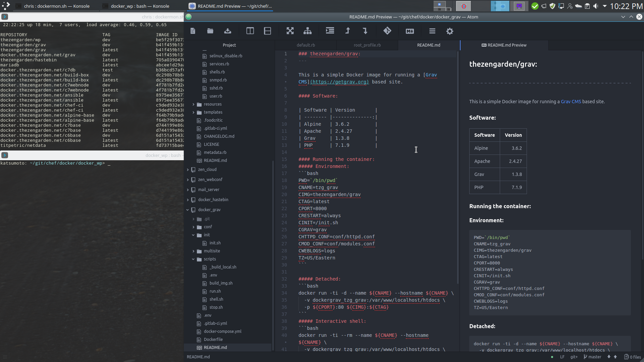The width and height of the screenshot is (644, 362).
Task: Click the LF line ending indicator
Action: pos(562,357)
